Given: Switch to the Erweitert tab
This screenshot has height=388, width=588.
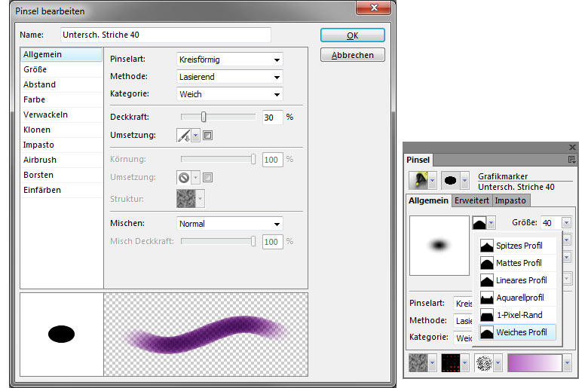Looking at the screenshot, I should [x=471, y=200].
